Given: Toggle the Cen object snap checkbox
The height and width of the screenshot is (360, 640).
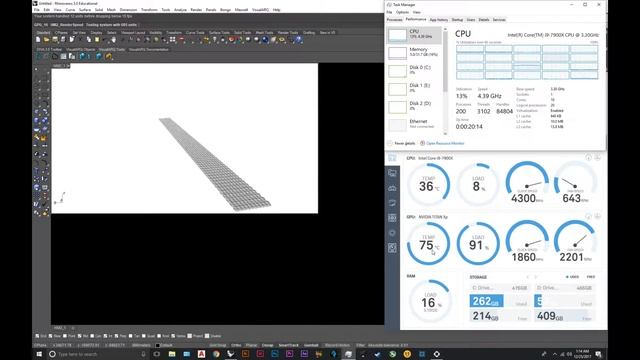Looking at the screenshot, I should click(x=92, y=336).
